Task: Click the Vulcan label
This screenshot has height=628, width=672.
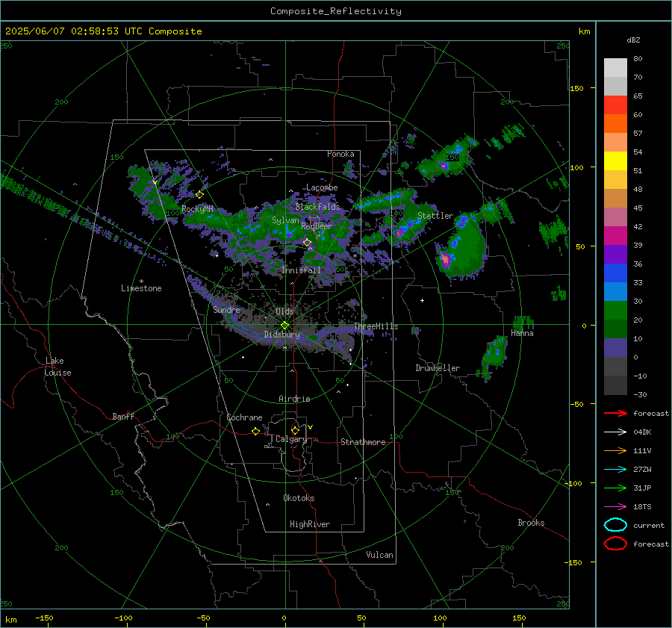Action: [379, 555]
